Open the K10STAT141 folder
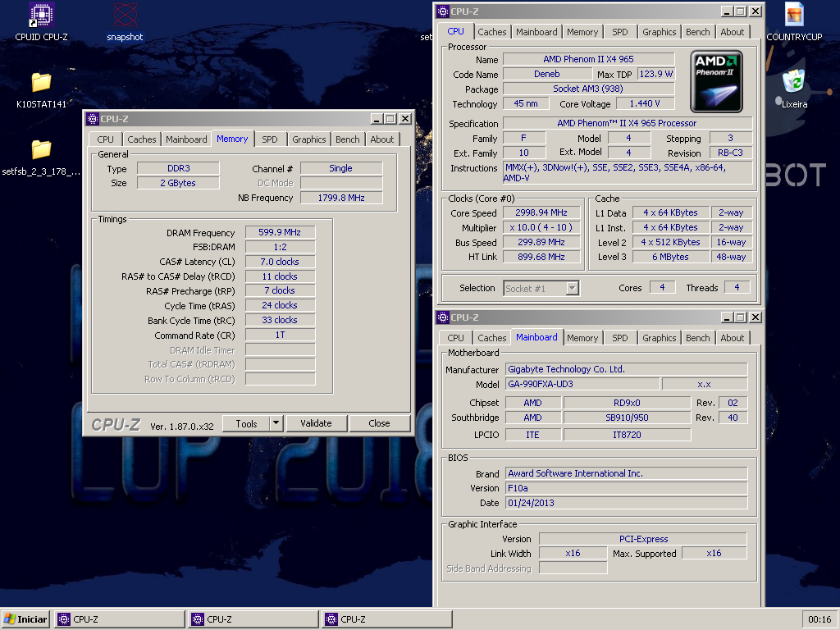The height and width of the screenshot is (630, 840). [x=41, y=82]
